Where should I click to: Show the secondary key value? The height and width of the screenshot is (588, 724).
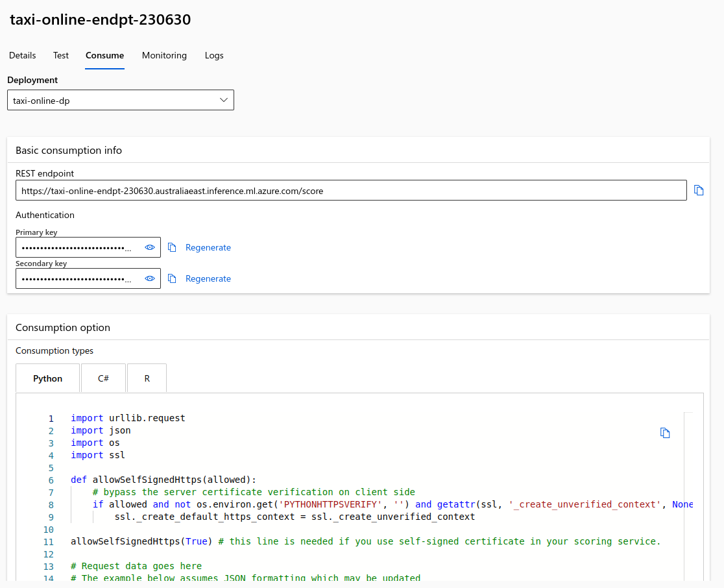[150, 278]
